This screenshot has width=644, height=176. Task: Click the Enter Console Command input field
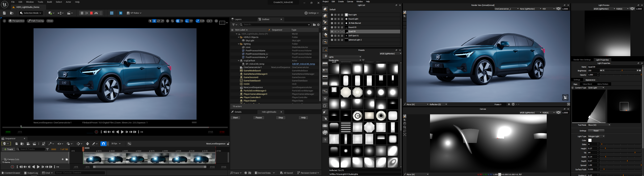coord(80,173)
